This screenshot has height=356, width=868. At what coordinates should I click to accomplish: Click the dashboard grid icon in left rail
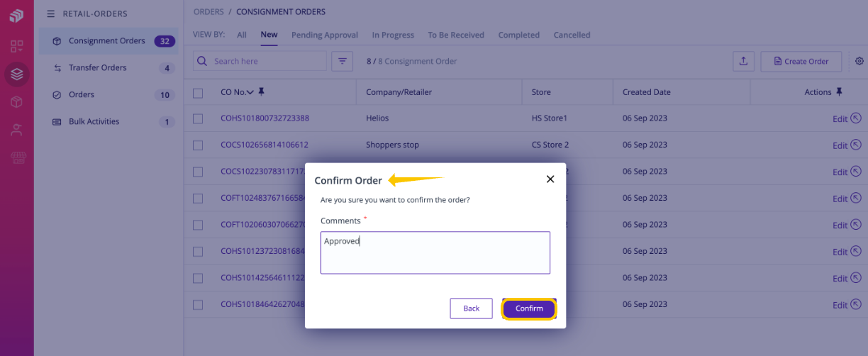[17, 47]
